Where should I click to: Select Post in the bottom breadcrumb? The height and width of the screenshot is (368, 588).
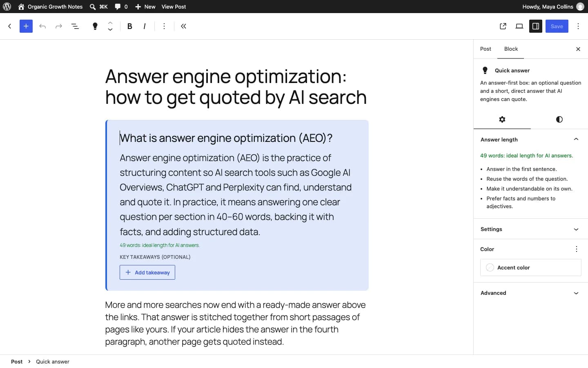tap(17, 361)
